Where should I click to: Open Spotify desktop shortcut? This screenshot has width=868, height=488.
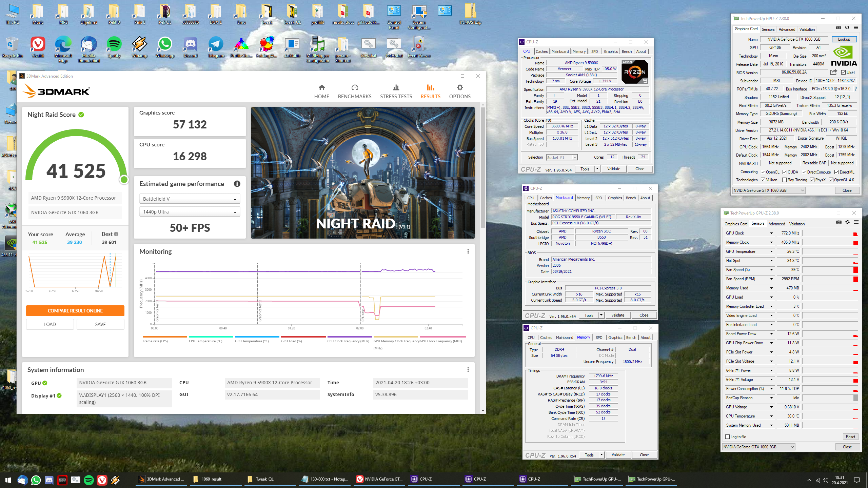point(114,47)
